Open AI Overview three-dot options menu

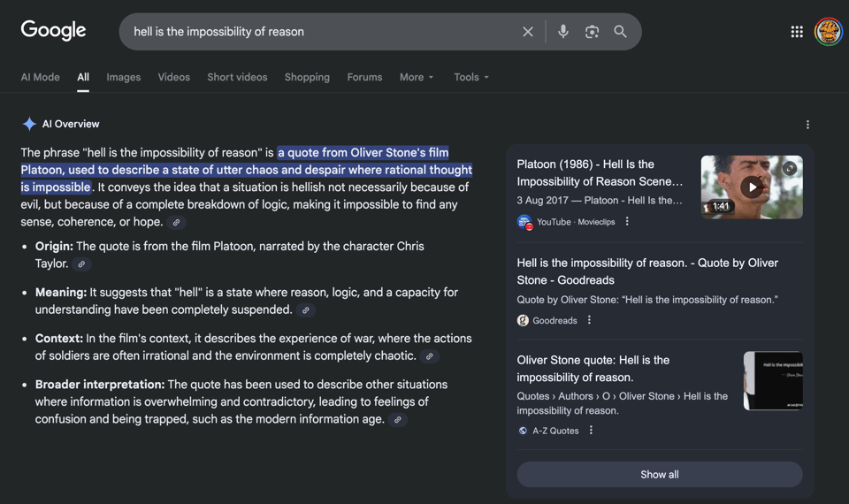tap(807, 125)
